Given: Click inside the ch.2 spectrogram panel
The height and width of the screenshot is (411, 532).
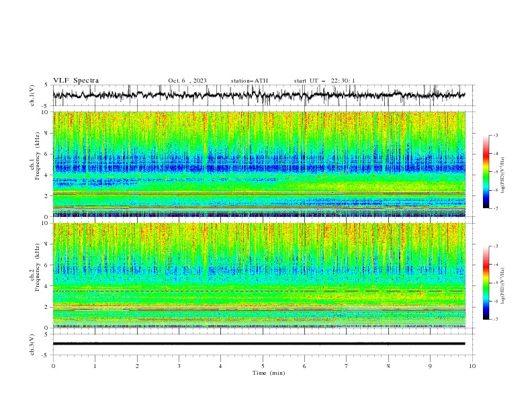Looking at the screenshot, I should click(259, 275).
